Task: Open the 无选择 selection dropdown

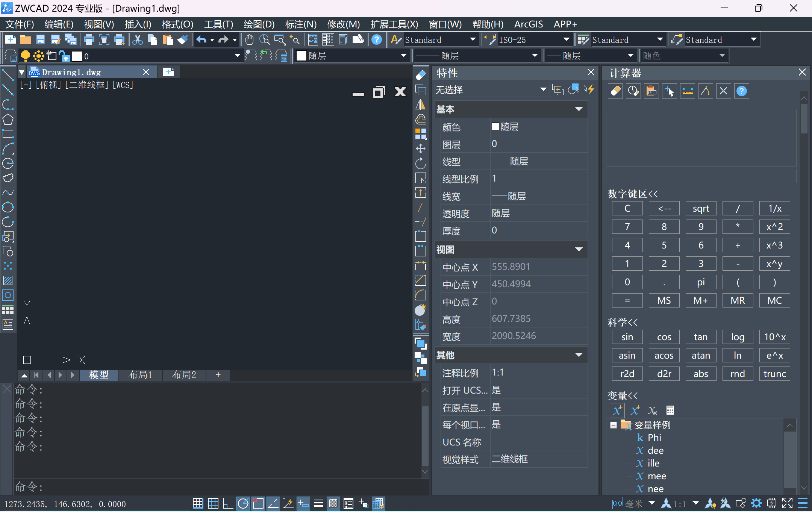Action: pos(543,89)
